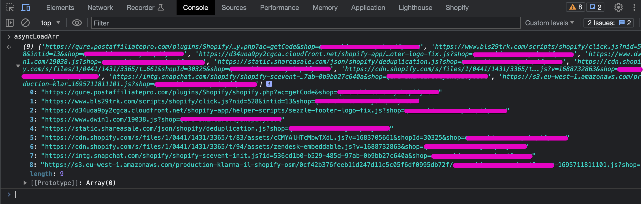
Task: Click the array info badge icon
Action: click(269, 84)
